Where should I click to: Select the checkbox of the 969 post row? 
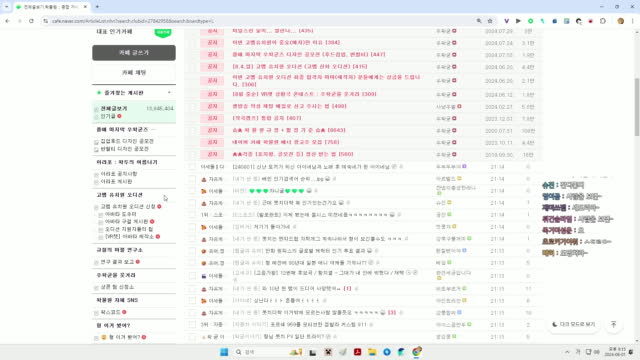pyautogui.click(x=192, y=325)
